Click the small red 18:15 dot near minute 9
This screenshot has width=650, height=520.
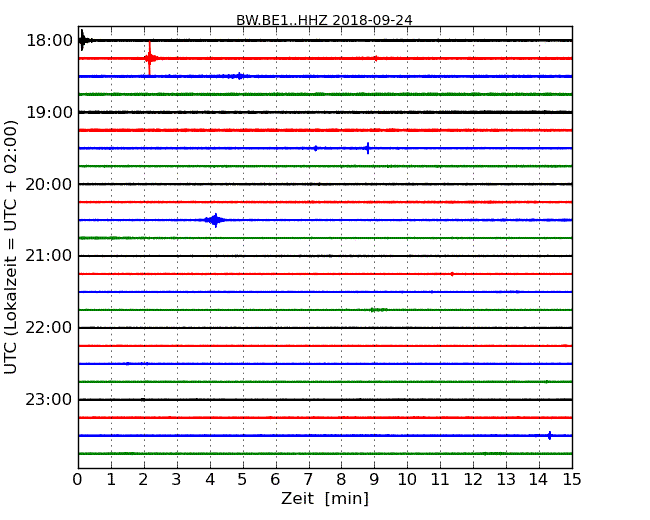[x=376, y=58]
